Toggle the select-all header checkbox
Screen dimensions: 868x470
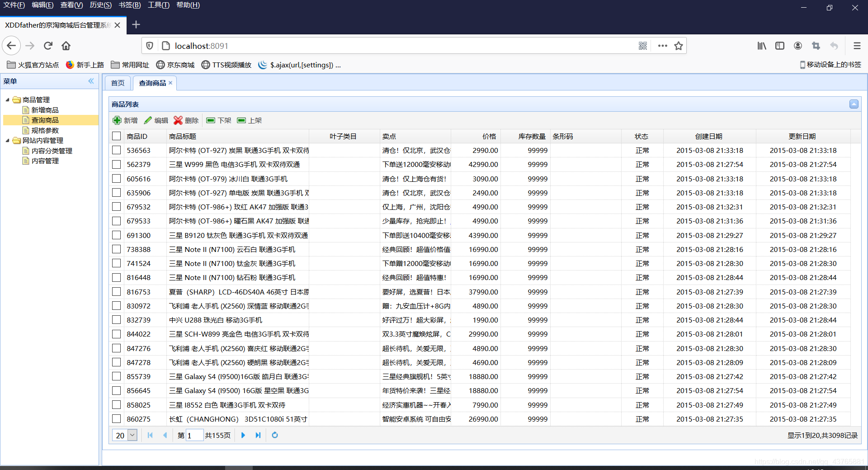(117, 136)
